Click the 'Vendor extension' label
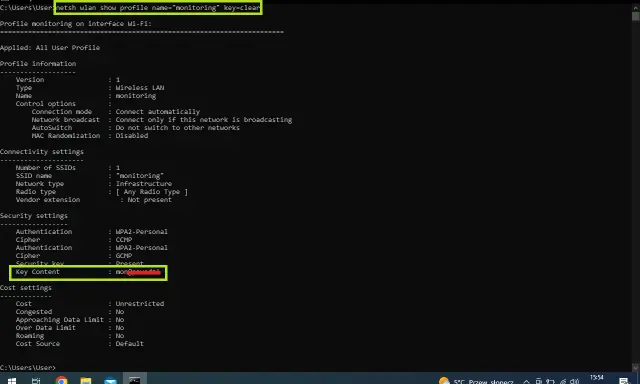This screenshot has height=384, width=640. point(48,200)
